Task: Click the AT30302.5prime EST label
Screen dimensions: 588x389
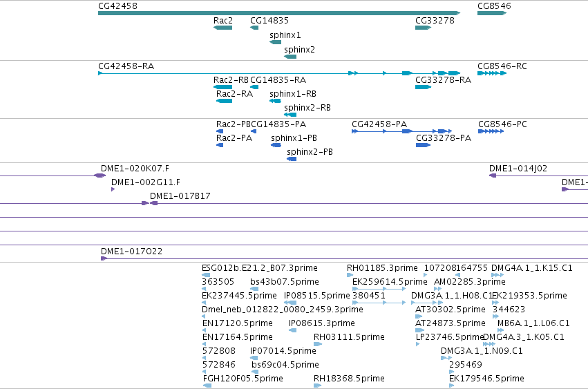Action: [450, 310]
